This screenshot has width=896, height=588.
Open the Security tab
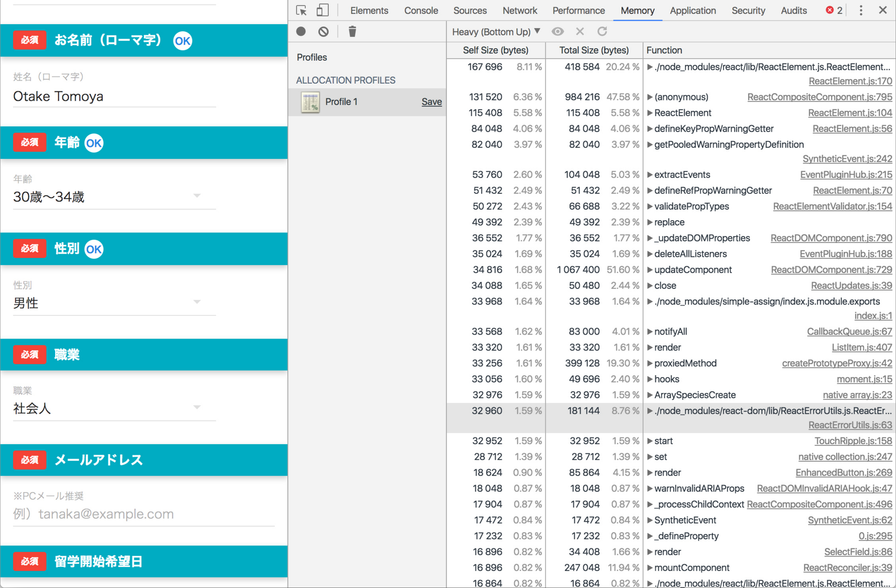(x=748, y=10)
